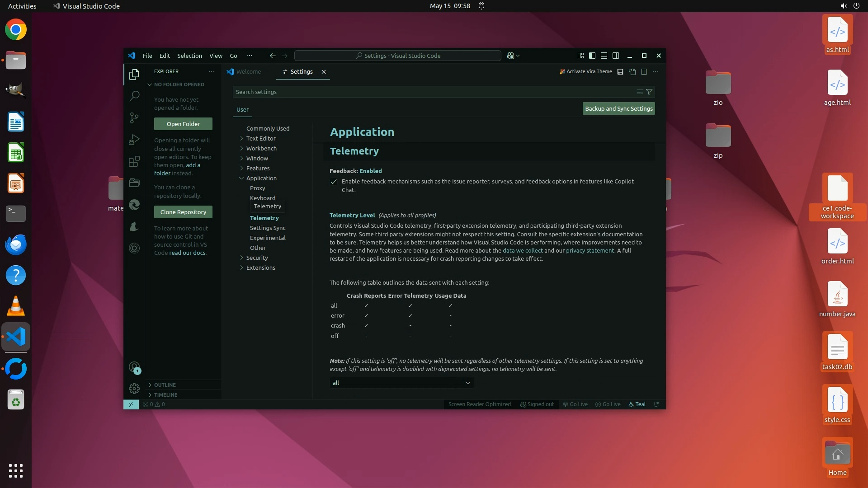
Task: Open the Extensions view icon
Action: click(x=134, y=161)
